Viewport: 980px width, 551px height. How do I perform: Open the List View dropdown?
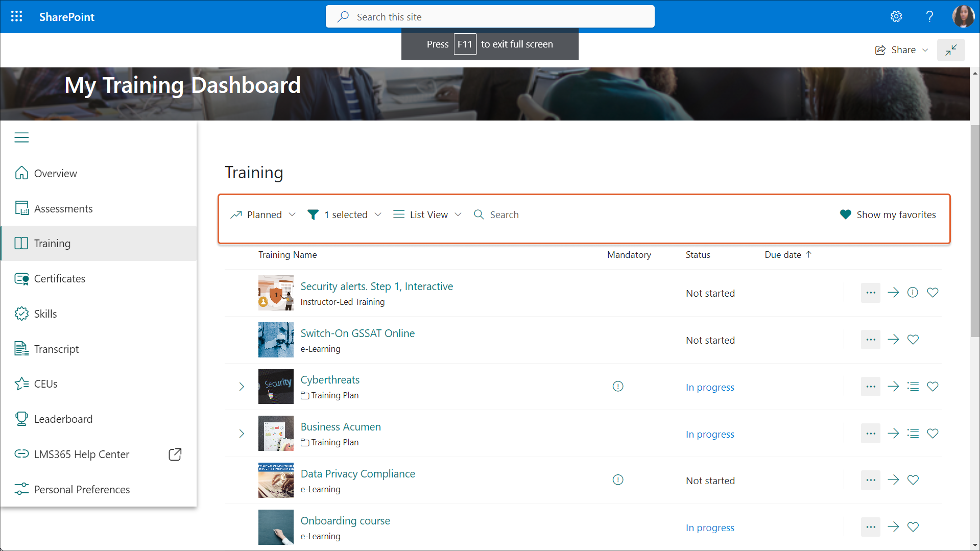click(x=427, y=214)
